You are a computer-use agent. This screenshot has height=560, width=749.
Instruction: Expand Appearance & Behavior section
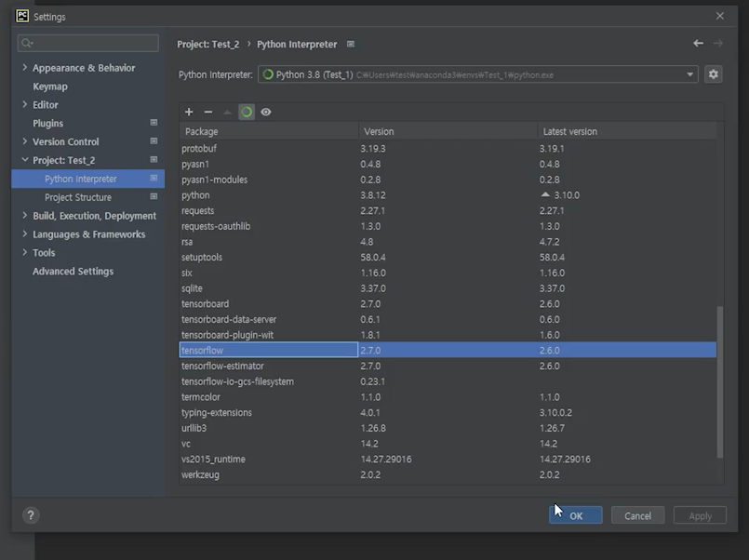(x=25, y=67)
